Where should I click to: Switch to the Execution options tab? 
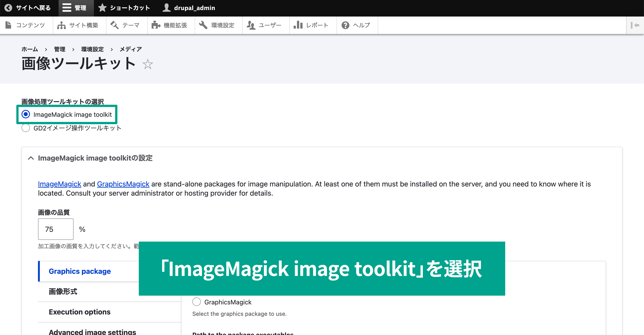point(110,312)
